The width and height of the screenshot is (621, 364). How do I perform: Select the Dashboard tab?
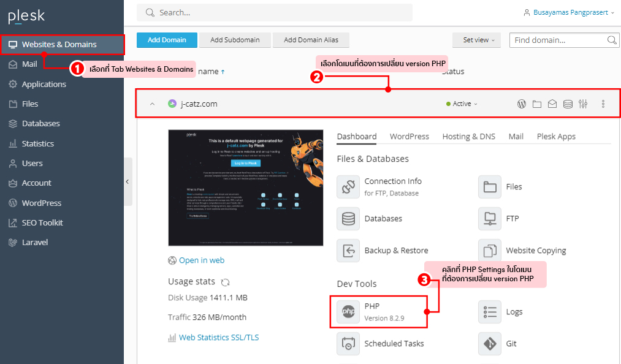356,137
